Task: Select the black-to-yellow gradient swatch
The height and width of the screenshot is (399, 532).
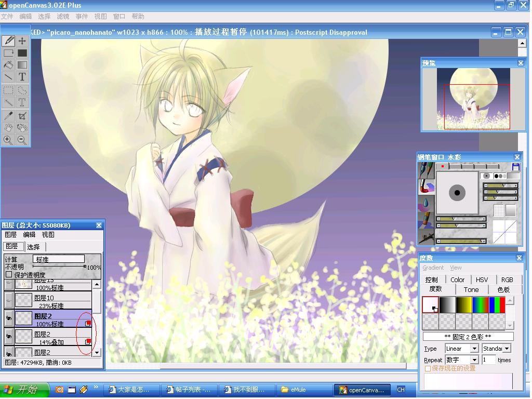Action: point(464,304)
